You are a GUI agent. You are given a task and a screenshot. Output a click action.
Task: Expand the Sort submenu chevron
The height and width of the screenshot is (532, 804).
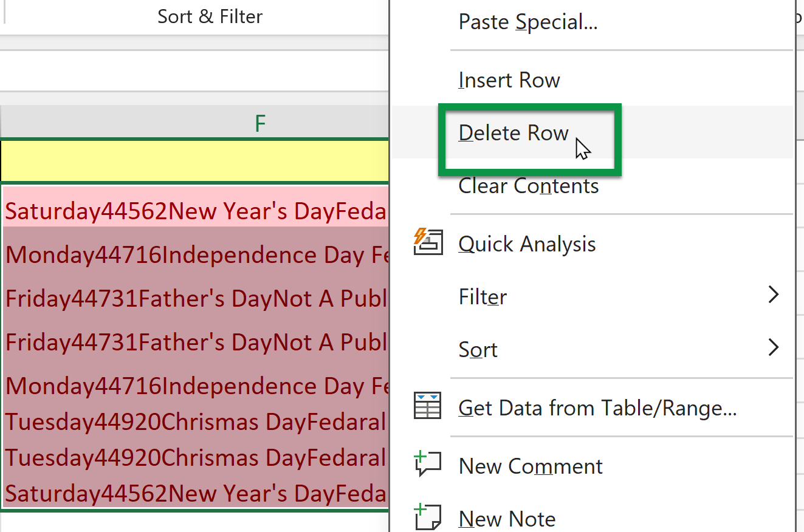coord(773,347)
